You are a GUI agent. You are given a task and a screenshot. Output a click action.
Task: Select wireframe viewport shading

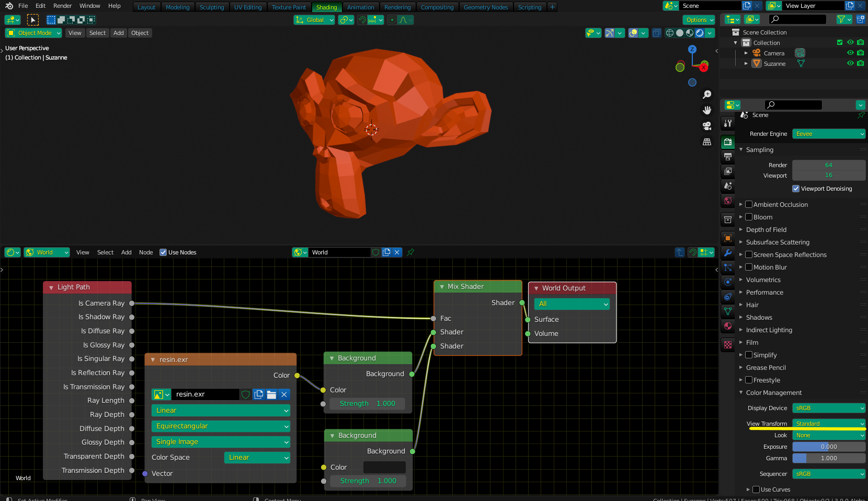pos(670,33)
